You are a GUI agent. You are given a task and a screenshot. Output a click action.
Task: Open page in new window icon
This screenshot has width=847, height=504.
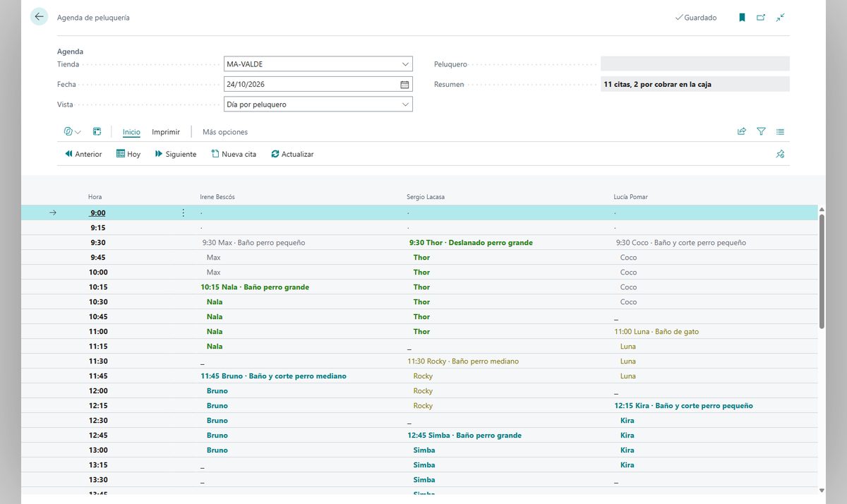click(x=761, y=18)
